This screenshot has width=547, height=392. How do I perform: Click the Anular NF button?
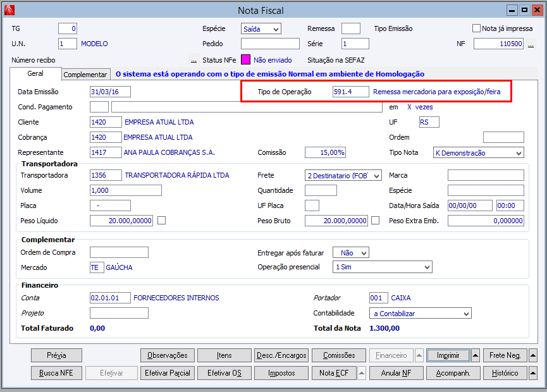tap(396, 373)
